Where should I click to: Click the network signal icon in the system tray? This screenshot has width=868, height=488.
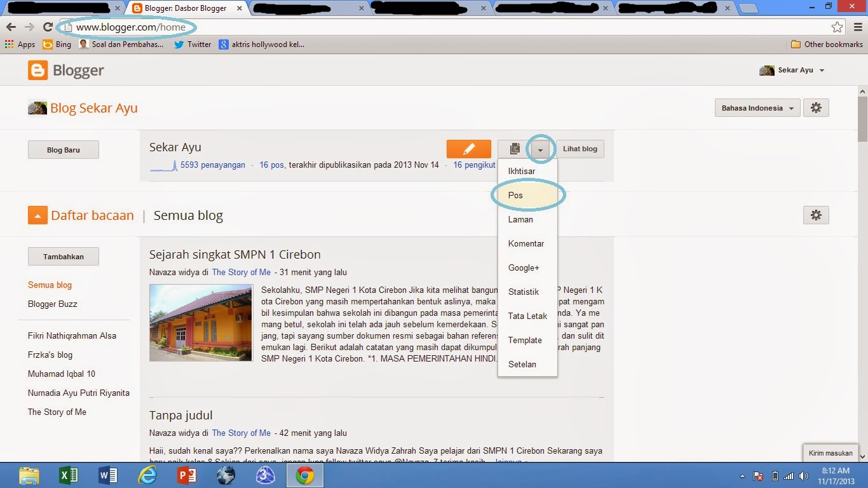pyautogui.click(x=789, y=476)
